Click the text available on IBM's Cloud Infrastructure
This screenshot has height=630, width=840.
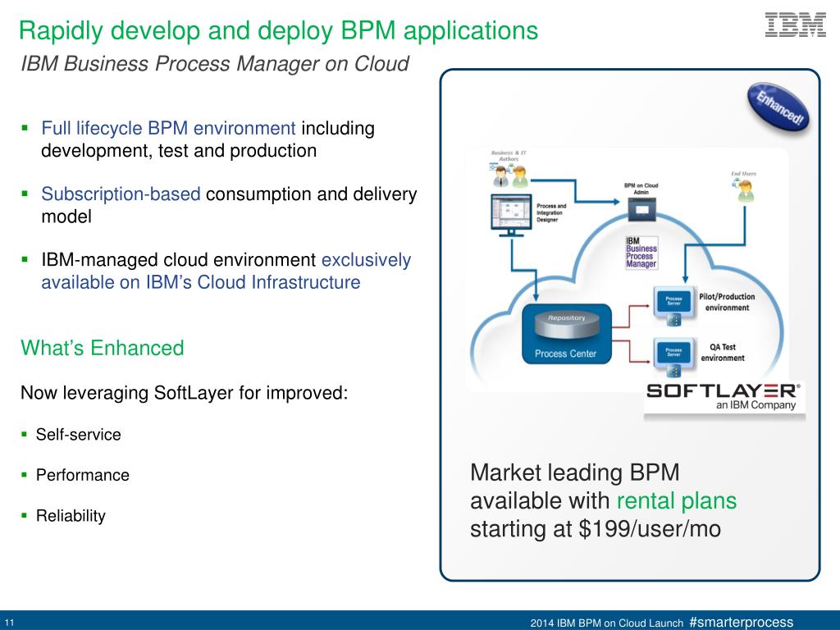coord(201,282)
